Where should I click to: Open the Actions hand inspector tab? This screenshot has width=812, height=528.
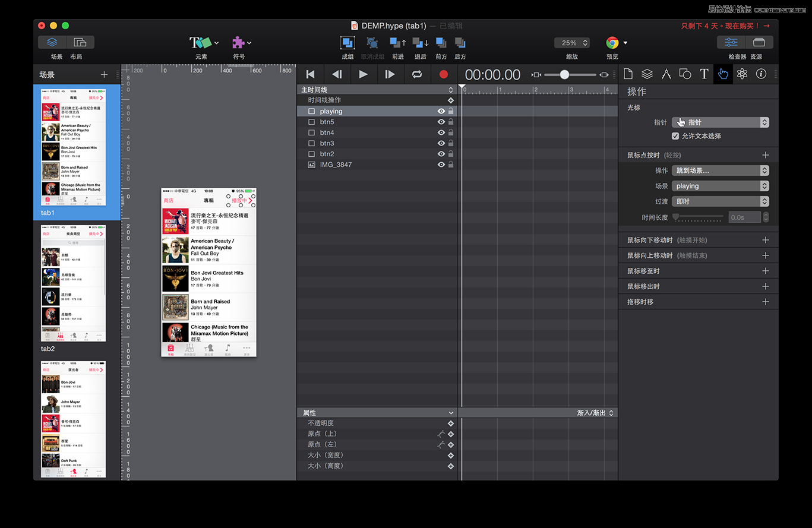pos(723,74)
